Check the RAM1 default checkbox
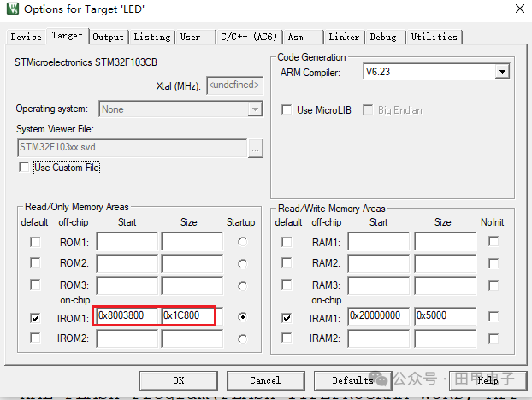This screenshot has width=532, height=400. coord(287,242)
